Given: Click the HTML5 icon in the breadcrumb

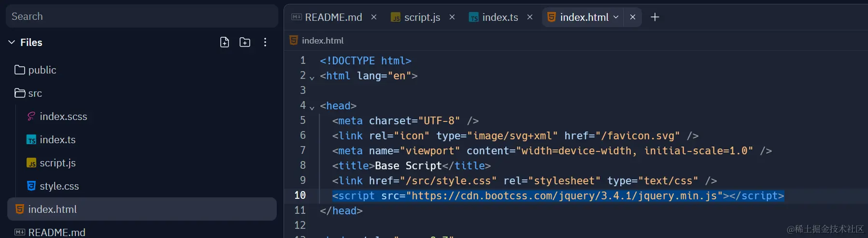Looking at the screenshot, I should [294, 40].
